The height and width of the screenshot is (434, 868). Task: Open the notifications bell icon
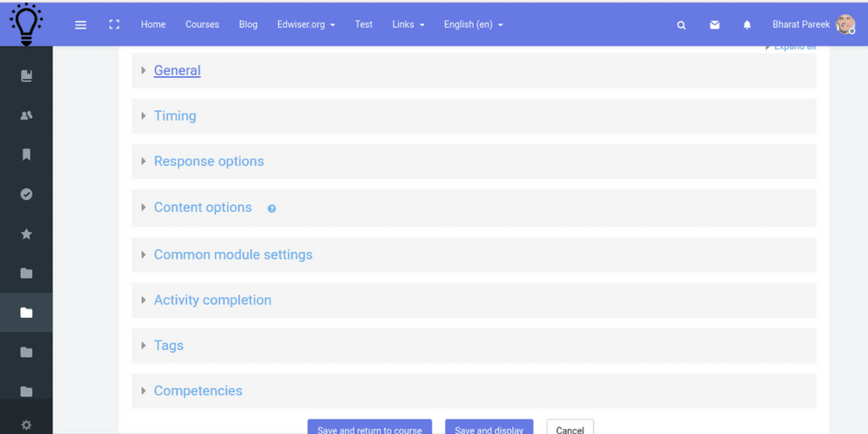pos(748,25)
